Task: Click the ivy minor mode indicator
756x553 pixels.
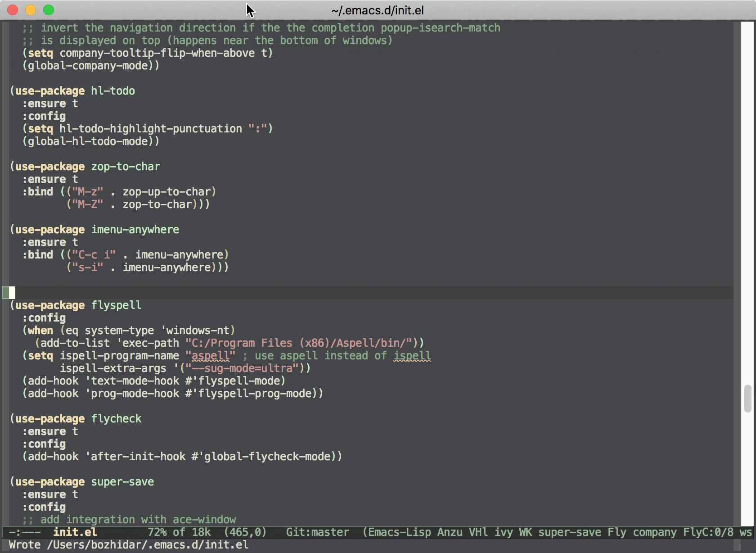Action: coord(503,532)
